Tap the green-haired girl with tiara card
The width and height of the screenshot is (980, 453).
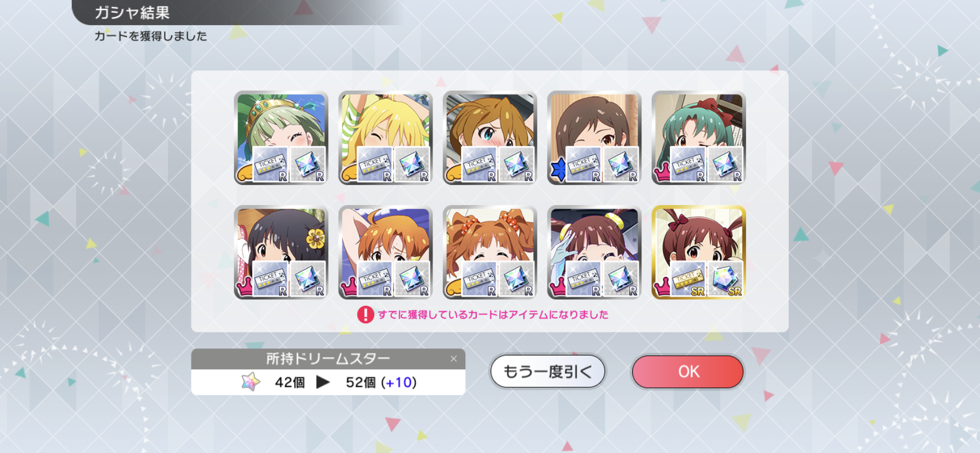[x=281, y=138]
